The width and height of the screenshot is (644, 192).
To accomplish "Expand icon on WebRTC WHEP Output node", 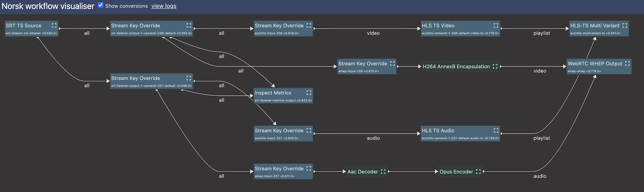I will click(627, 63).
